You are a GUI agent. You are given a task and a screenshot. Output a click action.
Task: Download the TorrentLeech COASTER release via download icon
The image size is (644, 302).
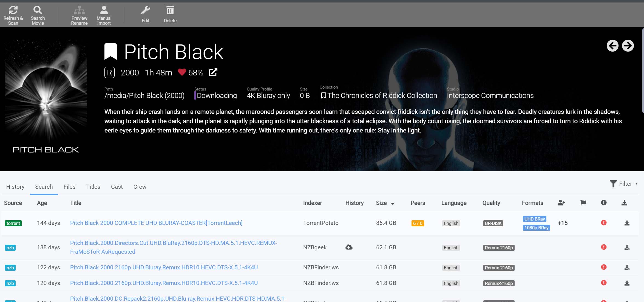(x=627, y=223)
